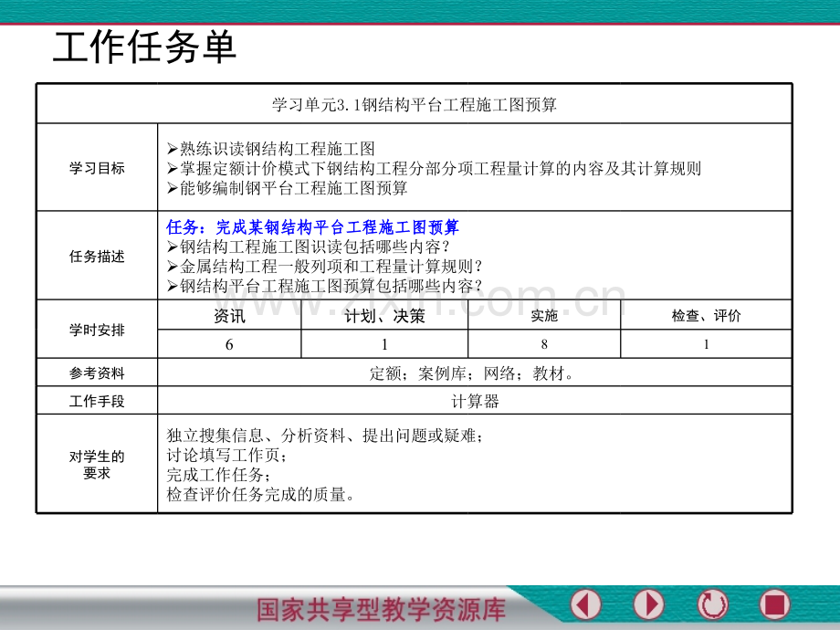Click the 检查、评价 column header
Screen dimensions: 840x630
point(706,316)
